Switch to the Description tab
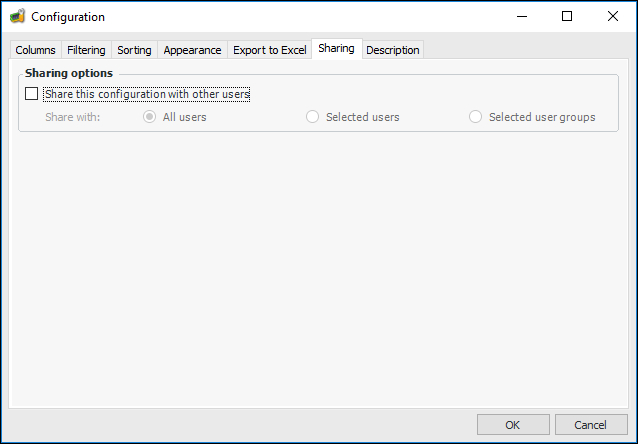This screenshot has width=638, height=444. [393, 50]
